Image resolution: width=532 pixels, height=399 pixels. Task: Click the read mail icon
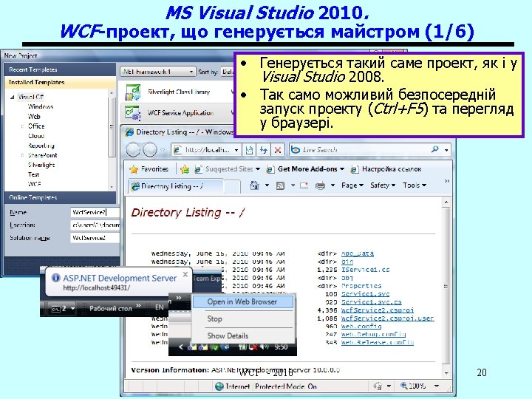304,185
